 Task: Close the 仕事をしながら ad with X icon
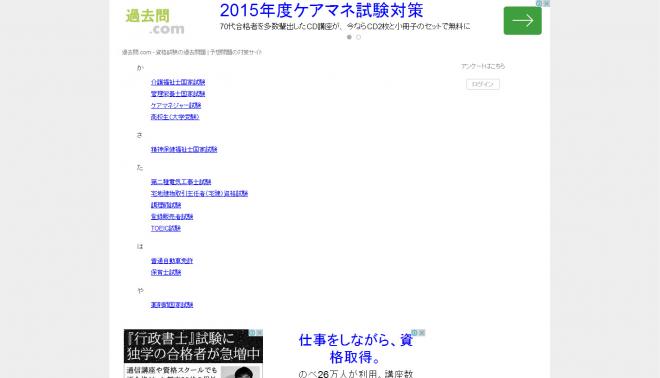pyautogui.click(x=422, y=333)
